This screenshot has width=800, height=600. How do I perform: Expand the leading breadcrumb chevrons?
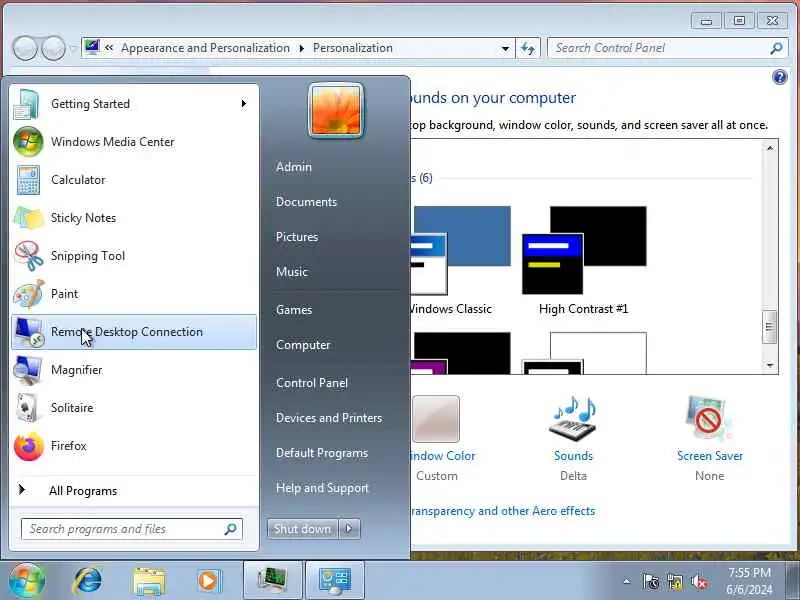(109, 48)
